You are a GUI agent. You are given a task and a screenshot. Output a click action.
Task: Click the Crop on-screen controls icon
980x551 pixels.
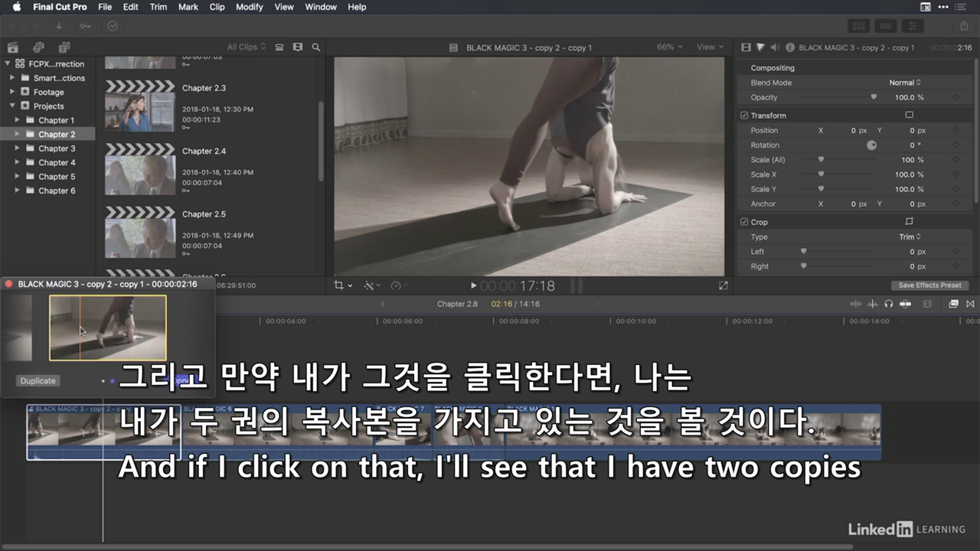click(x=910, y=222)
